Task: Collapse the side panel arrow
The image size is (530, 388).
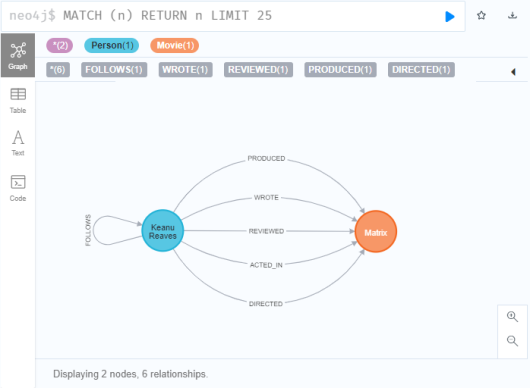Action: coord(513,72)
